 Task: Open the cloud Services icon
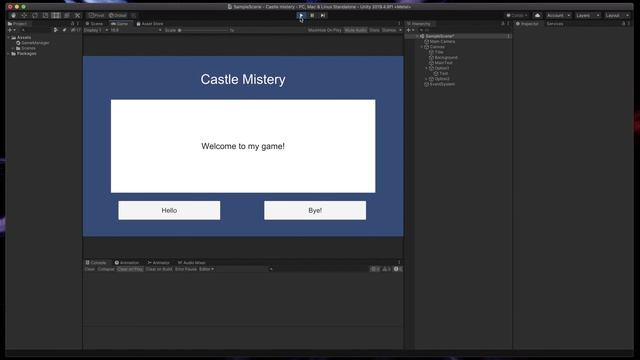pyautogui.click(x=538, y=16)
